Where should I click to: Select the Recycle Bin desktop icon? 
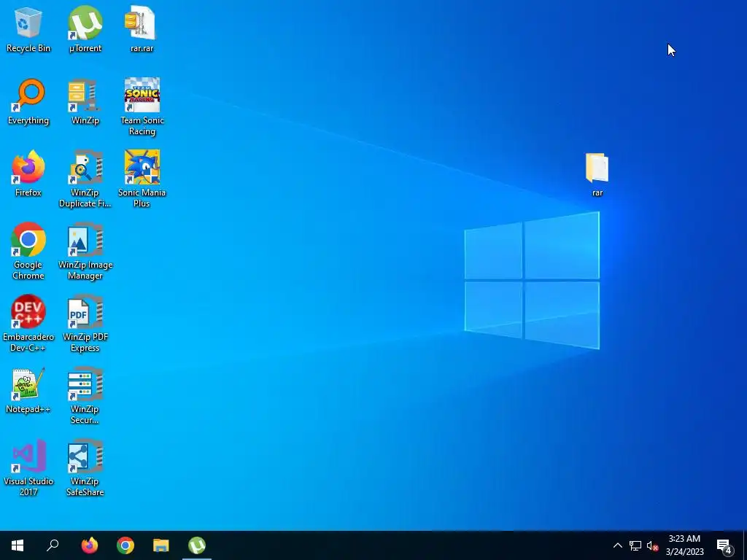[28, 29]
